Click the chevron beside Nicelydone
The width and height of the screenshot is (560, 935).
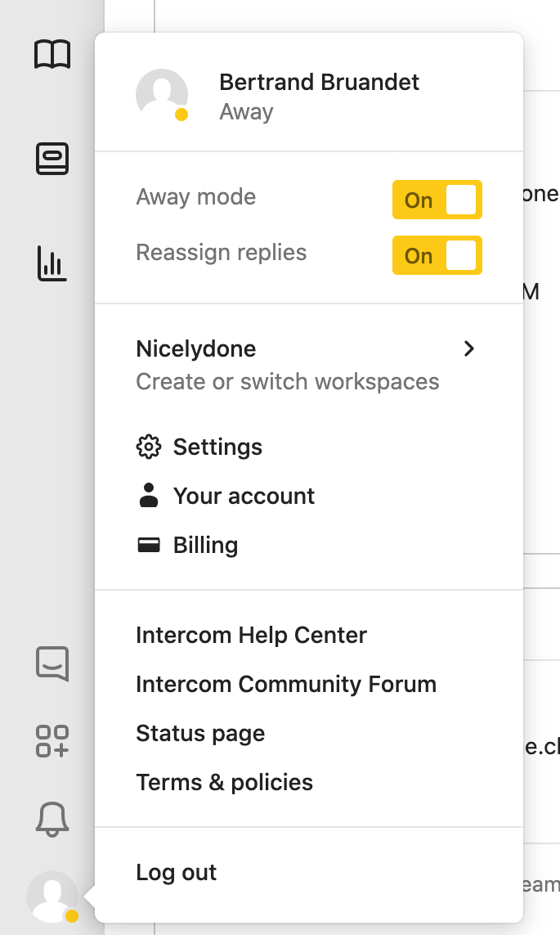point(468,348)
